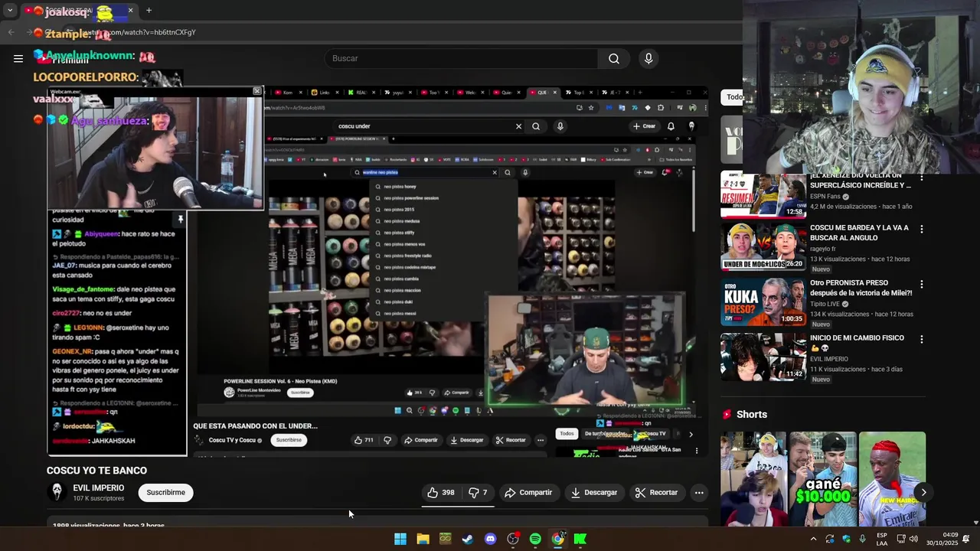Image resolution: width=980 pixels, height=551 pixels.
Task: Open the three-dot more actions menu
Action: tap(699, 493)
